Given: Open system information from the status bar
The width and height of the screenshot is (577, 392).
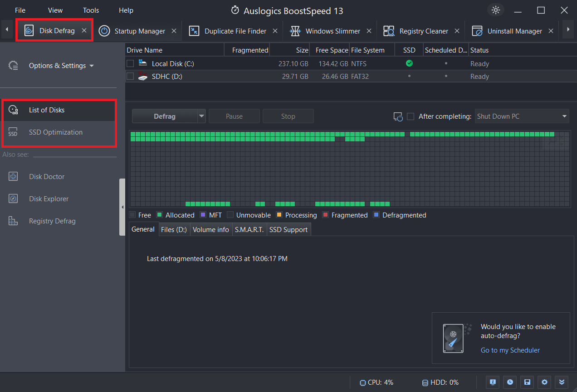Looking at the screenshot, I should click(x=493, y=382).
